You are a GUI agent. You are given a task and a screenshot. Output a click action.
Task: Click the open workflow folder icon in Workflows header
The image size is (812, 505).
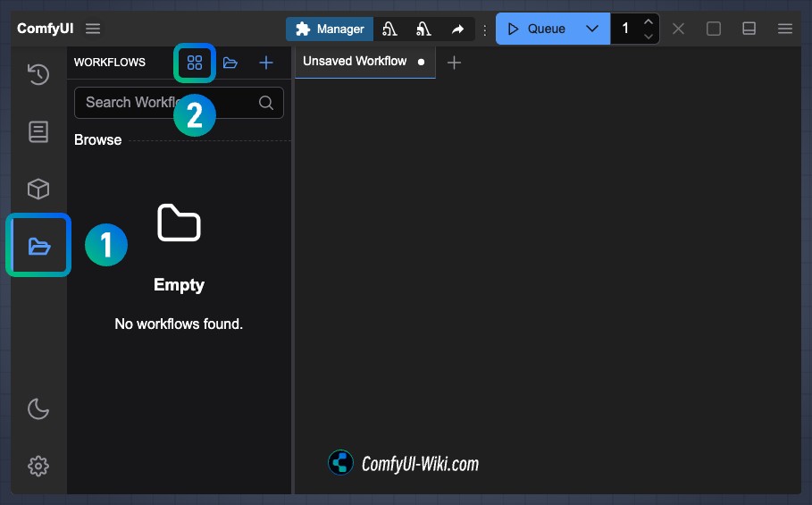pos(230,63)
